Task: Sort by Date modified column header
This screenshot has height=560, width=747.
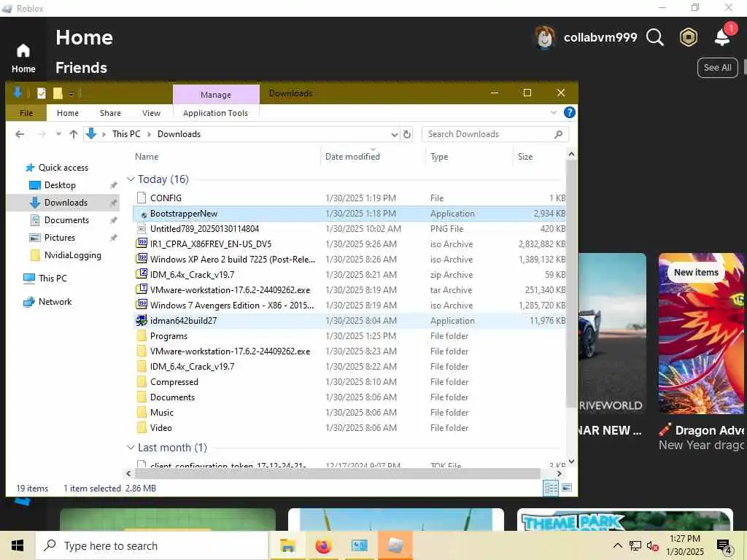Action: pos(373,157)
